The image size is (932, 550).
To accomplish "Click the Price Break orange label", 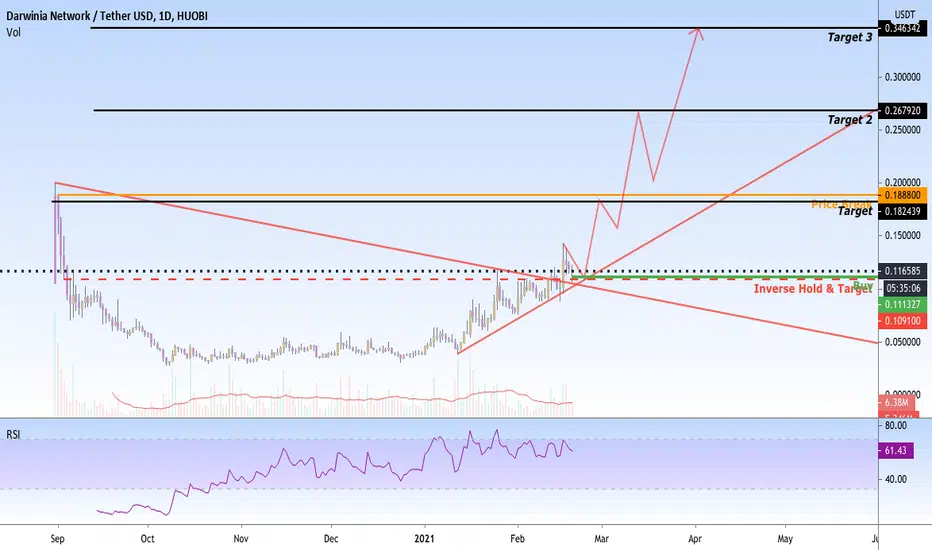I will [x=841, y=204].
